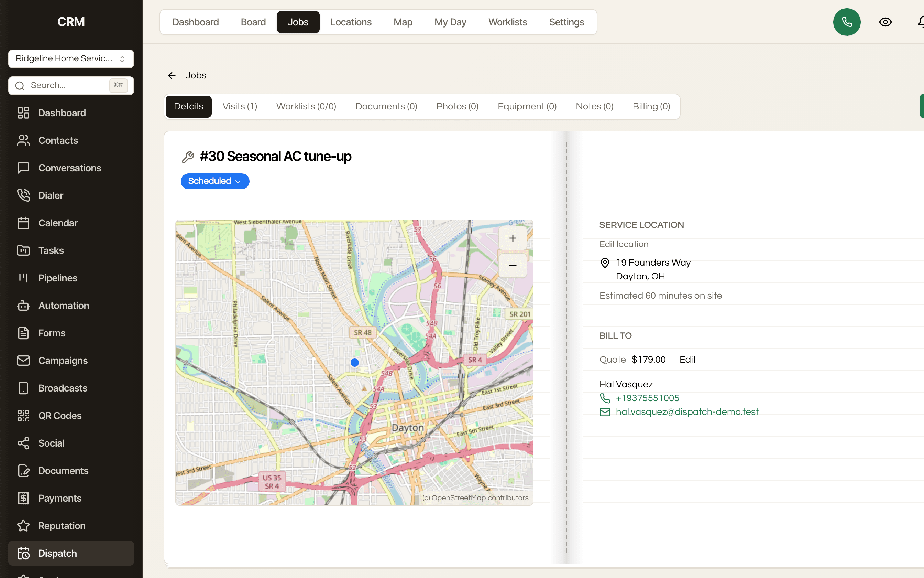
Task: Open the Documents (0) job tab
Action: (386, 107)
